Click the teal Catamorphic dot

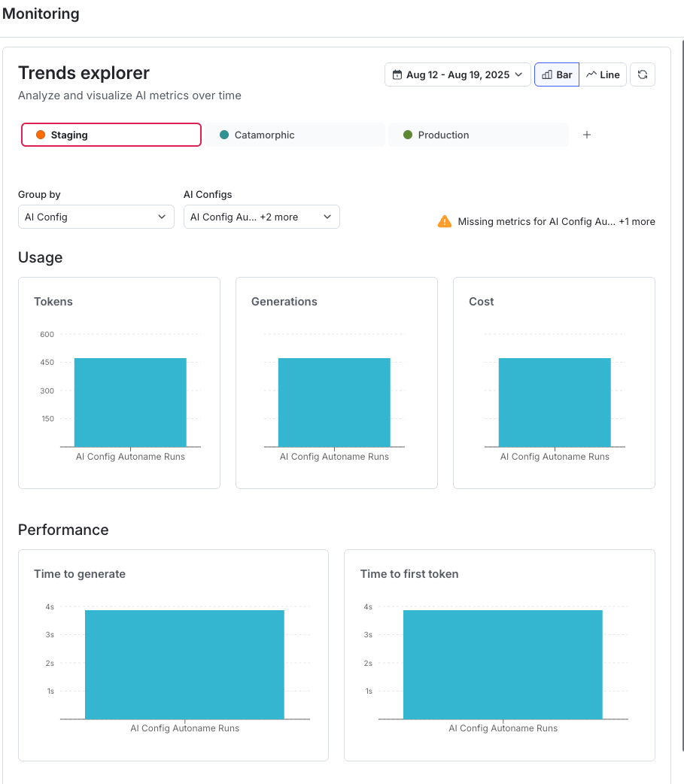[x=224, y=135]
